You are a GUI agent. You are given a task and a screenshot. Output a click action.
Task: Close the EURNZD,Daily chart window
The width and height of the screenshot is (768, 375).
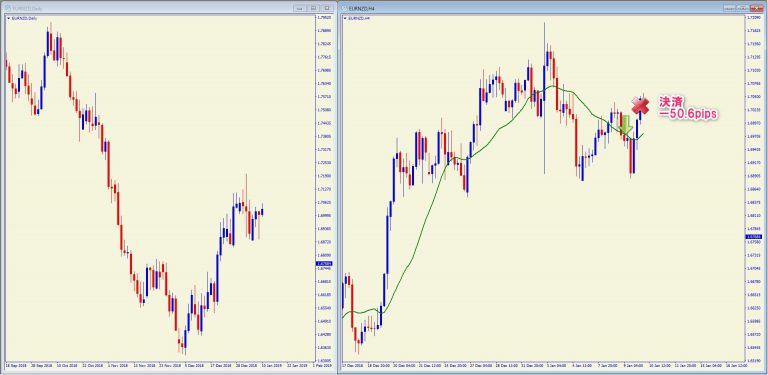327,8
